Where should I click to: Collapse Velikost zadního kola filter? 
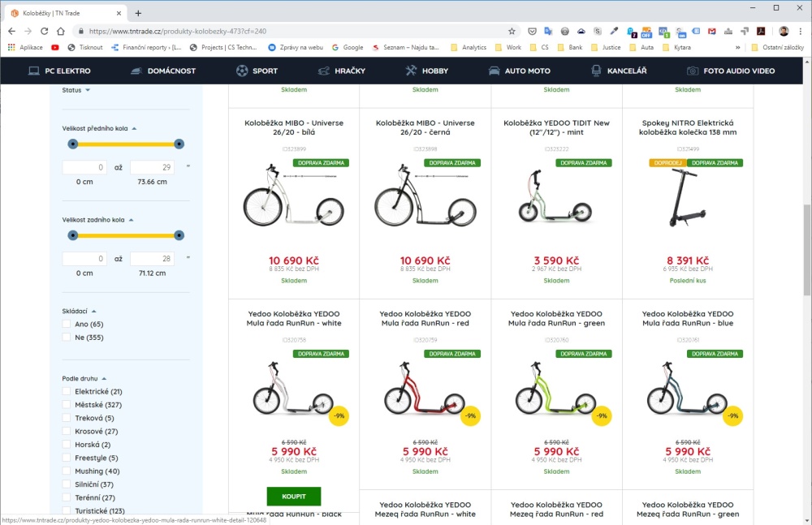pyautogui.click(x=98, y=220)
